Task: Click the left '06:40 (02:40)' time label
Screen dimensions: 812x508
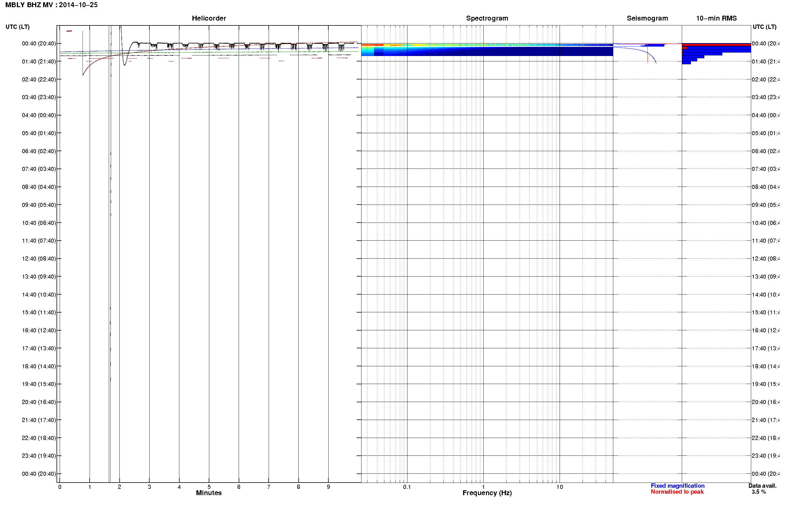Action: (x=39, y=151)
